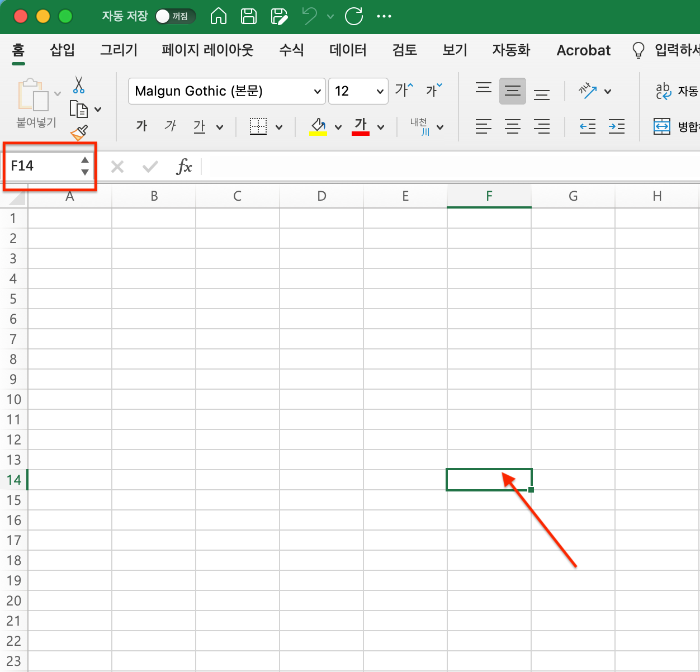Click the Copy icon

pos(79,109)
